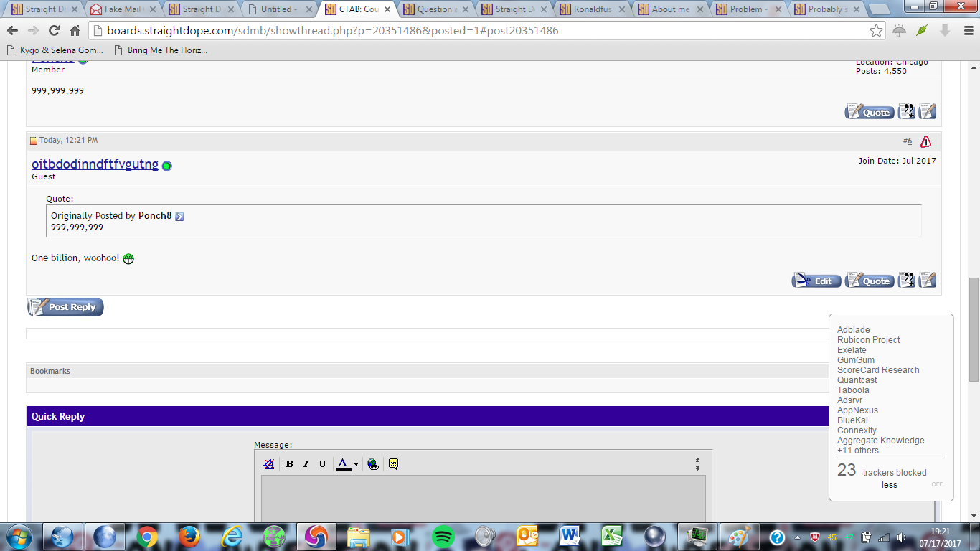Toggle Italic in the Quick Reply editor

click(306, 464)
